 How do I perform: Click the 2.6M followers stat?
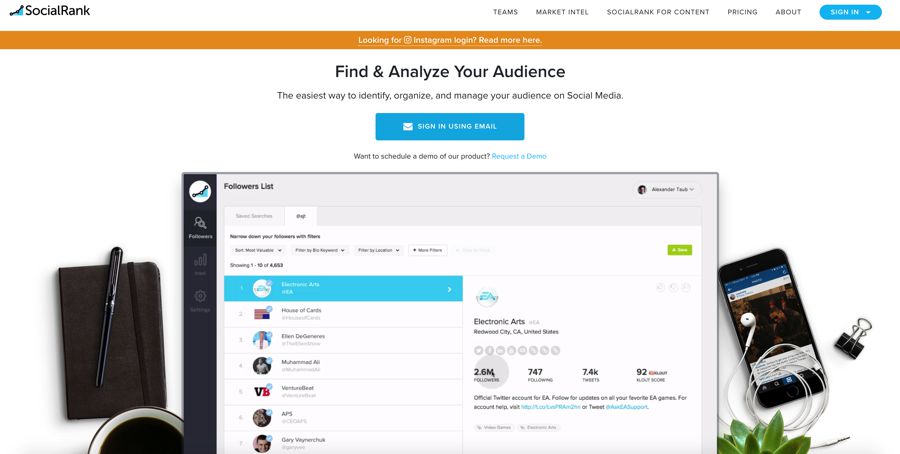(x=486, y=375)
